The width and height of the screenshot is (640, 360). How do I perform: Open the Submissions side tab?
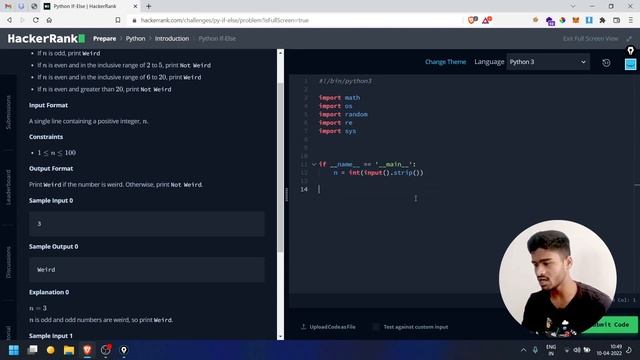pyautogui.click(x=9, y=112)
